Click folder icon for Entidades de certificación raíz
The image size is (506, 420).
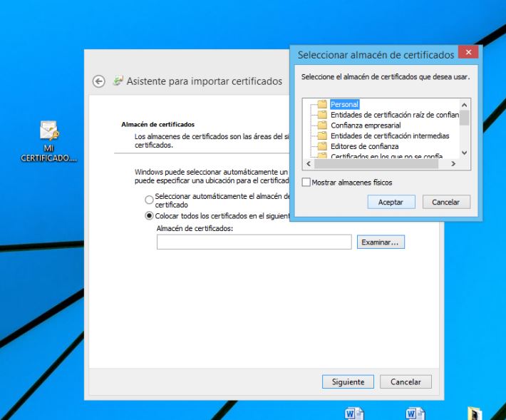click(x=322, y=115)
